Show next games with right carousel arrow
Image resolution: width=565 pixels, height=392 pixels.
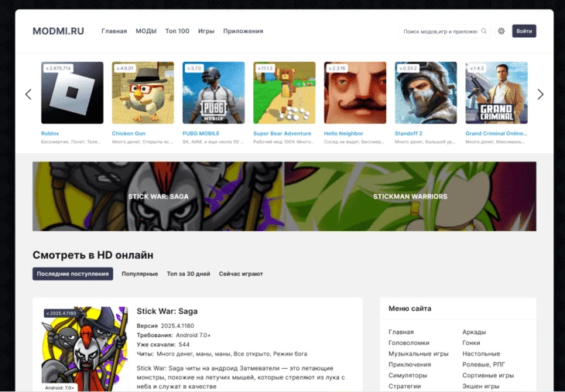(540, 94)
